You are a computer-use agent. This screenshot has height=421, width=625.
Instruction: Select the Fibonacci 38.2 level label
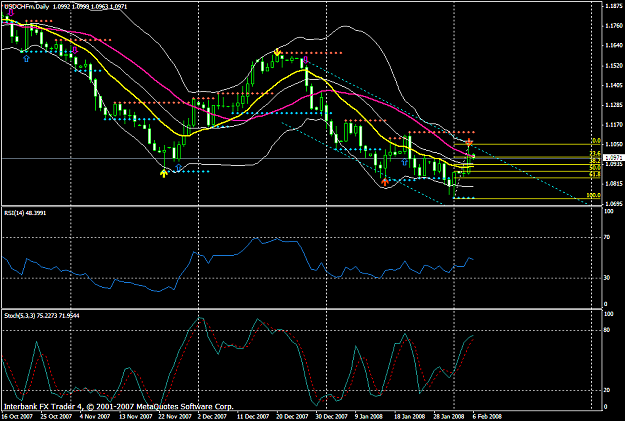click(x=595, y=160)
